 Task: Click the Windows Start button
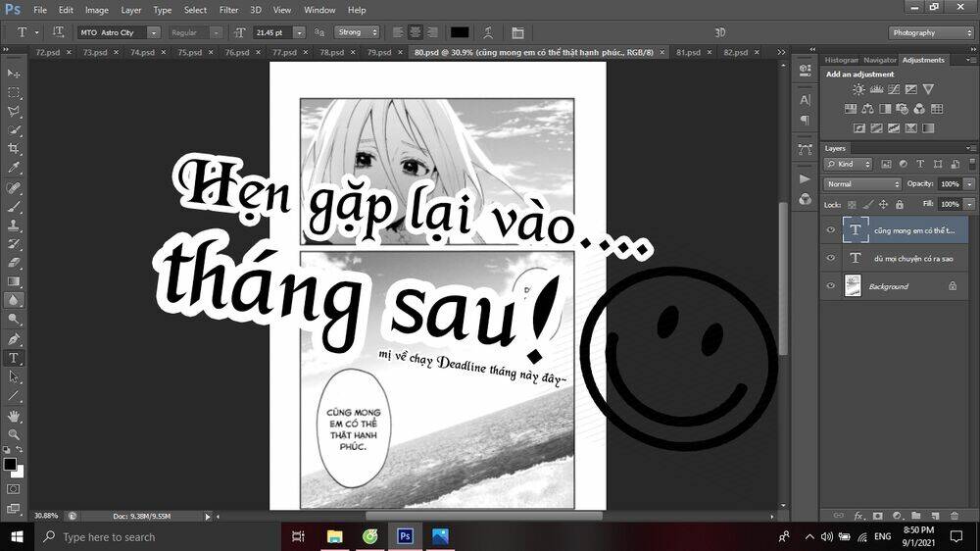pos(17,536)
